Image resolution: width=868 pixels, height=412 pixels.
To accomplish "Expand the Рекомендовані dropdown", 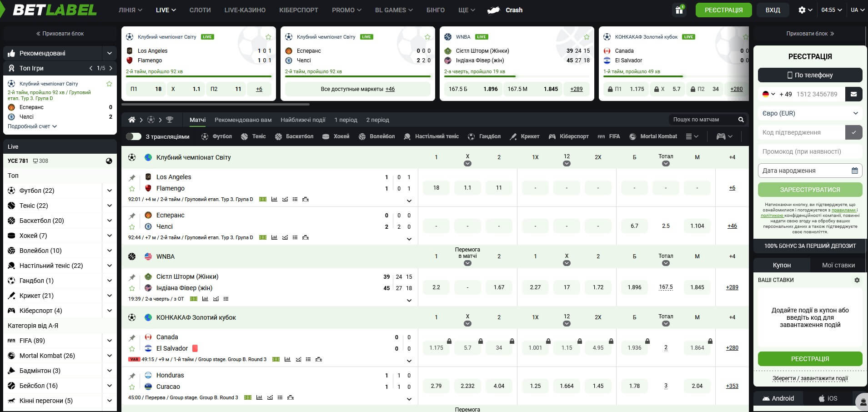I will 109,53.
